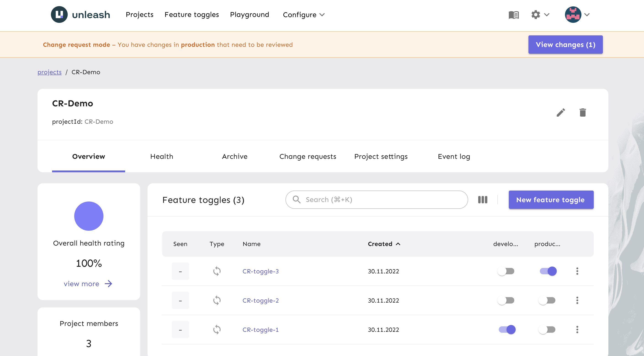Screen dimensions: 644x356
Task: Click the column layout grid icon
Action: click(483, 199)
